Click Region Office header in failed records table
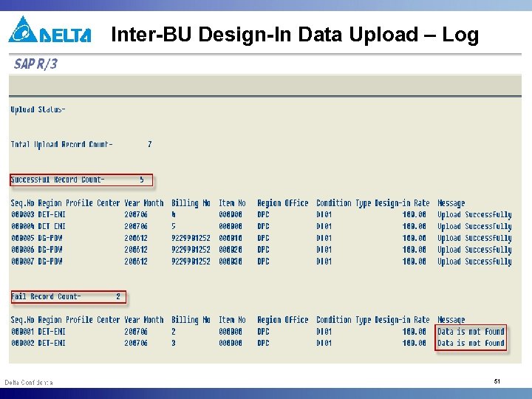 (x=282, y=320)
